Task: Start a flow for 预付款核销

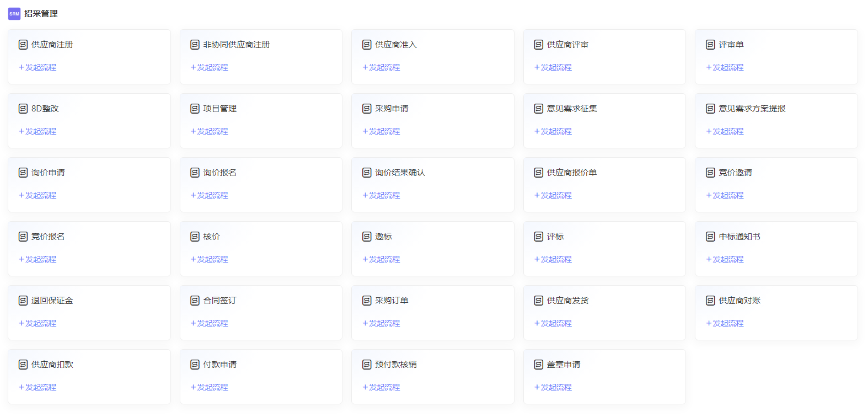Action: tap(381, 387)
